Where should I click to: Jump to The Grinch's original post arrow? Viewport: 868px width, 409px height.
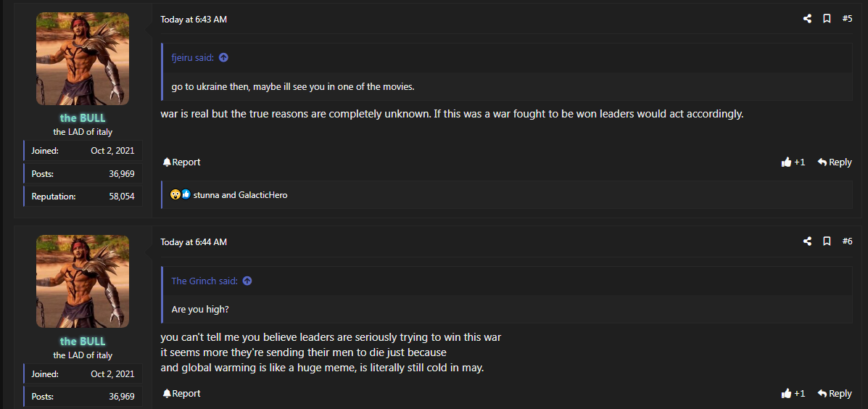coord(247,281)
